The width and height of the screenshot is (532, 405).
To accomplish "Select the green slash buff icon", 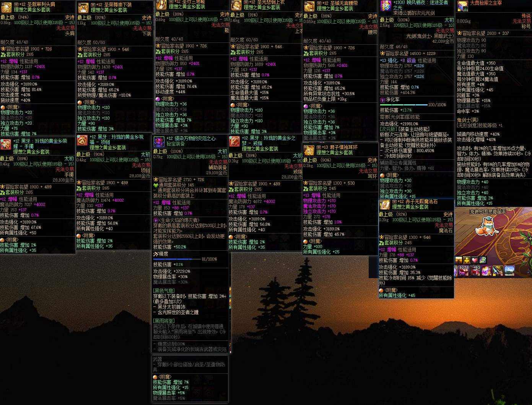I will [483, 260].
